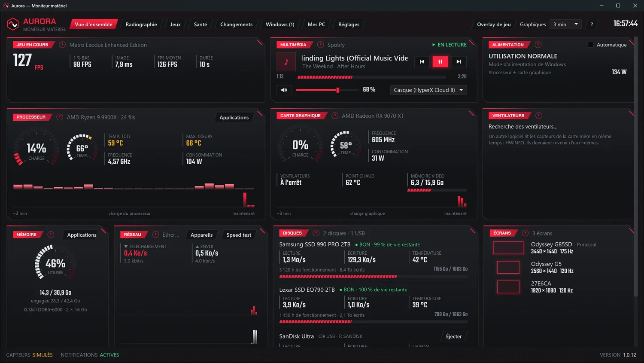This screenshot has width=644, height=363.
Task: Switch to Vue d'ensemble tab
Action: pyautogui.click(x=93, y=24)
